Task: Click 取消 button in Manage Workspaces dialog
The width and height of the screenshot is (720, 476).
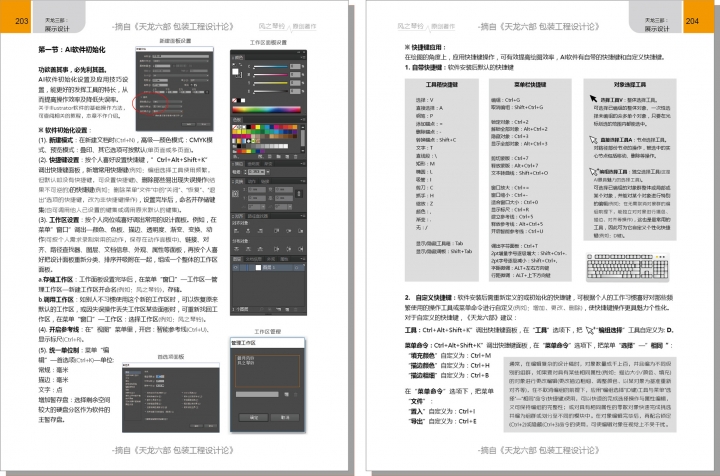Action: coord(284,417)
